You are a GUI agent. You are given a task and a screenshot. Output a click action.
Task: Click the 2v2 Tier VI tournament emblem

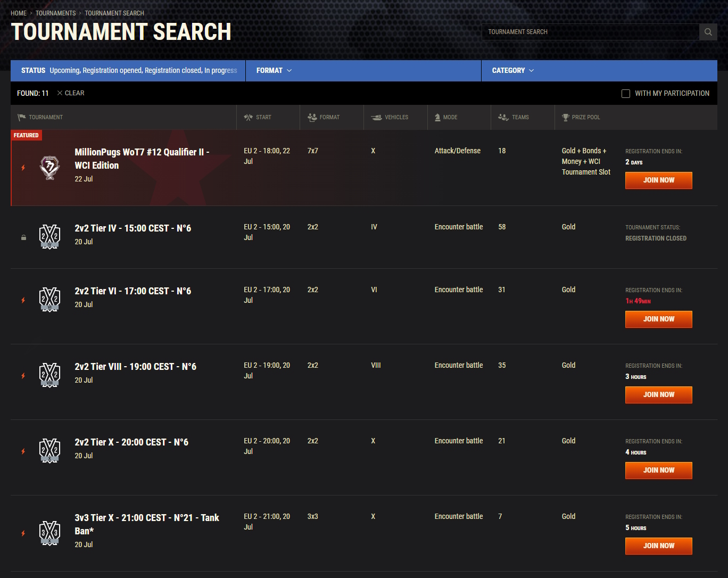coord(50,300)
